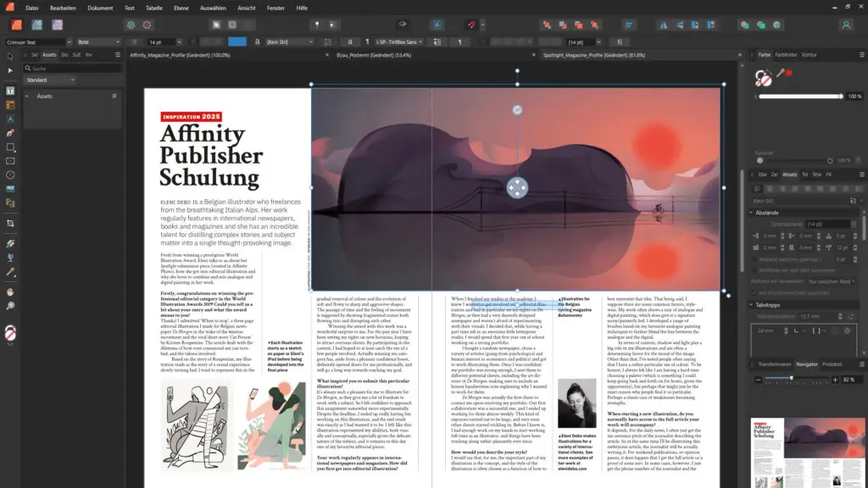Viewport: 868px width, 488px height.
Task: Adjust the Navigator zoom slider
Action: [797, 379]
